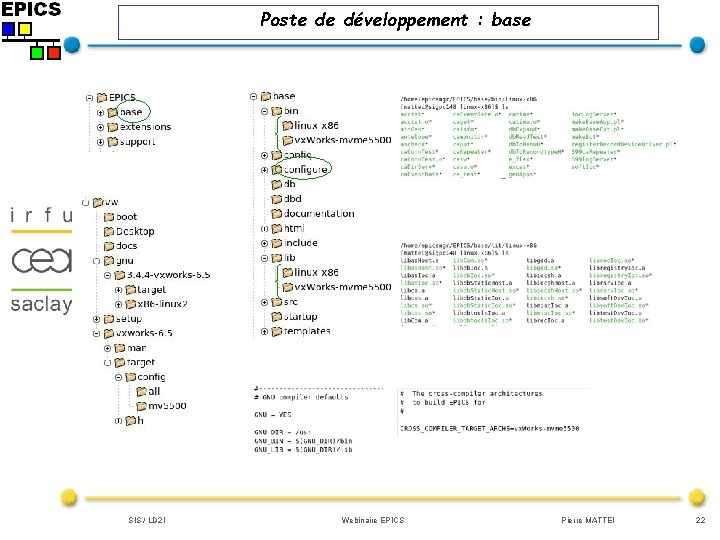Expand the configure node
The image size is (720, 540).
point(264,170)
